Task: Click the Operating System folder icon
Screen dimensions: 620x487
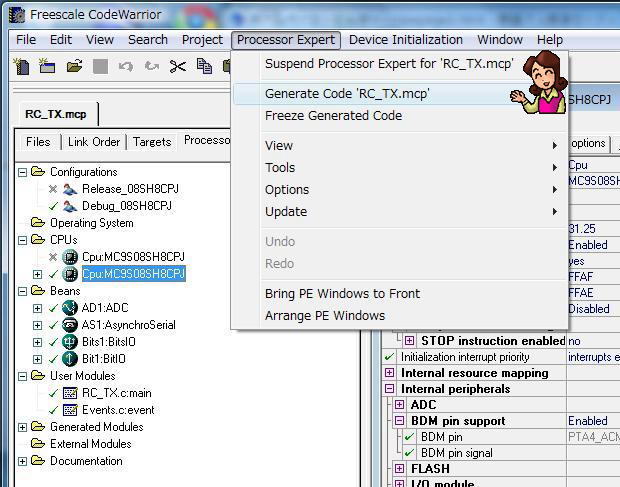Action: [38, 223]
